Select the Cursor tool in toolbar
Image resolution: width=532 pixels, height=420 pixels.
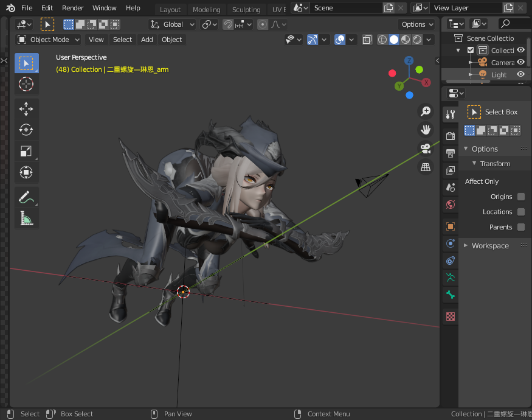(26, 84)
